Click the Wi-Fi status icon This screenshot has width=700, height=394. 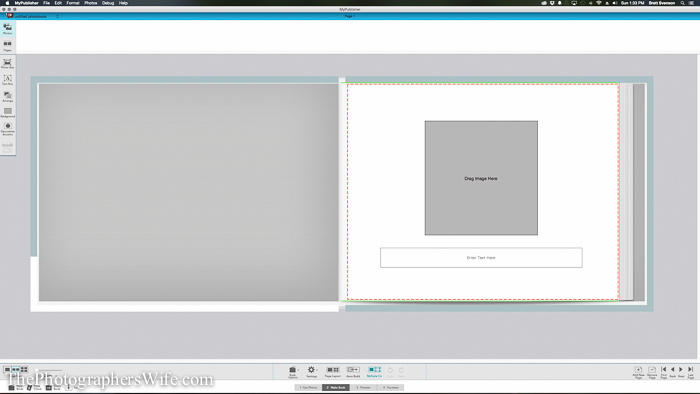pos(599,3)
